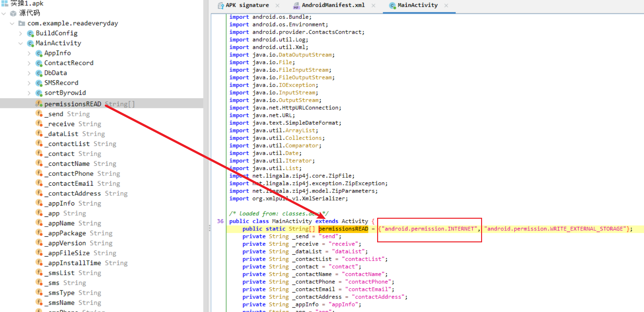Expand the DbData inner class node
Screen dimensions: 644x312
click(29, 73)
